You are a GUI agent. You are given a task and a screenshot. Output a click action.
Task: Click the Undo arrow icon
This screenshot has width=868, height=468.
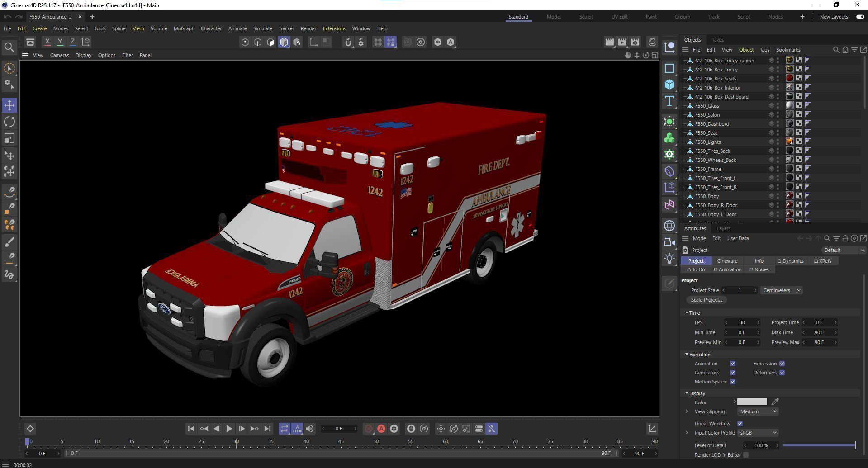pos(7,17)
